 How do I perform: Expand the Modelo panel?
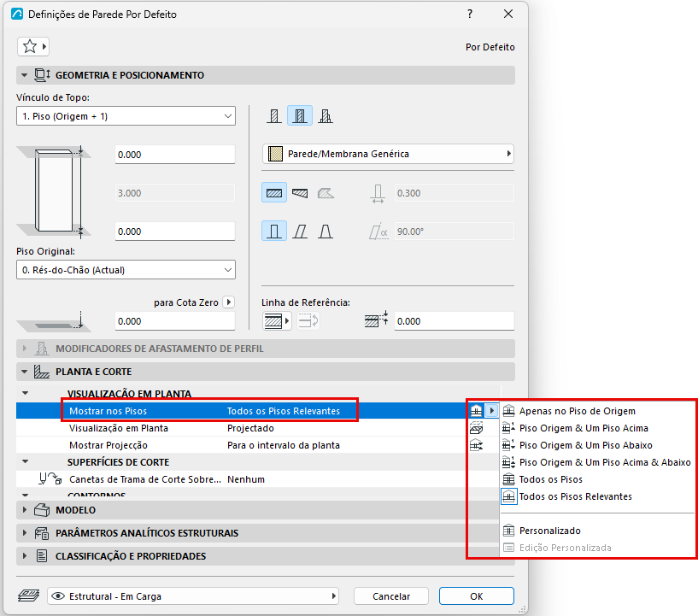tap(25, 510)
